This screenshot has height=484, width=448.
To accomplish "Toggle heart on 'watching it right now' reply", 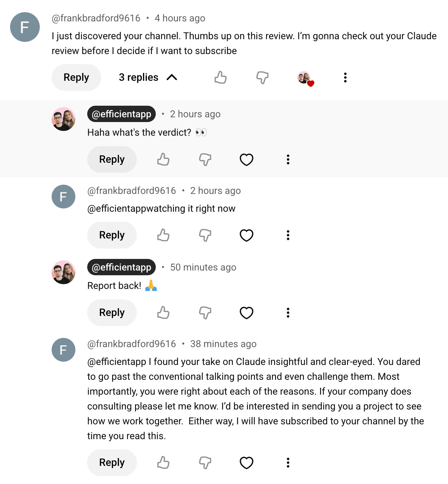I will [246, 235].
